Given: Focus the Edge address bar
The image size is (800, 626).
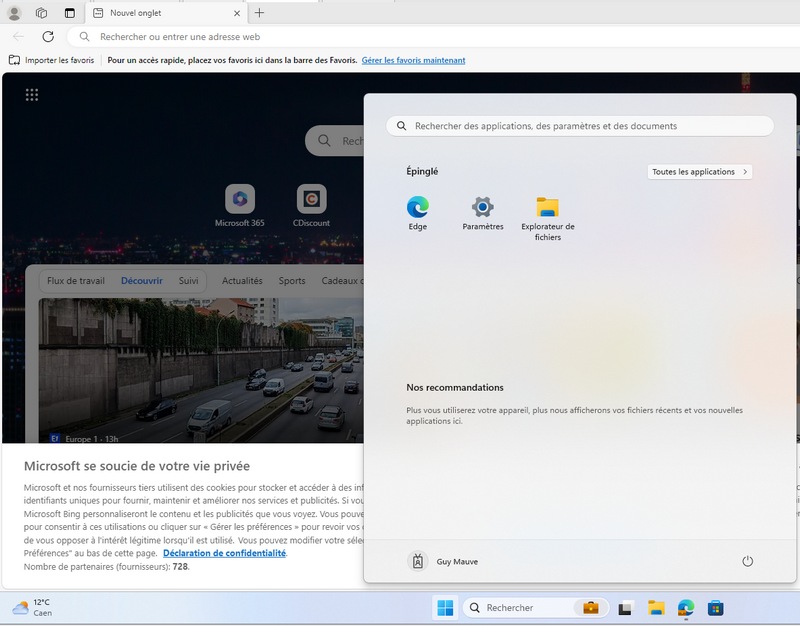Looking at the screenshot, I should [434, 37].
